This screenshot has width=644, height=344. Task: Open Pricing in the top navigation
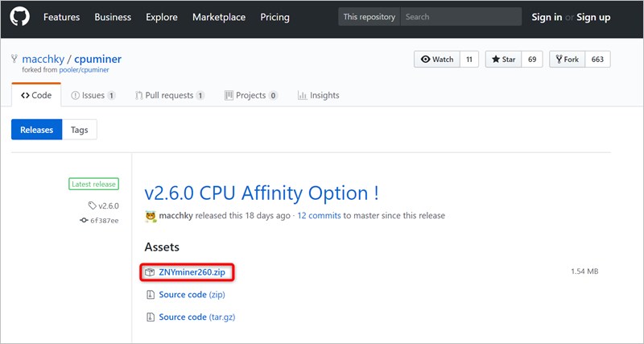coord(275,17)
